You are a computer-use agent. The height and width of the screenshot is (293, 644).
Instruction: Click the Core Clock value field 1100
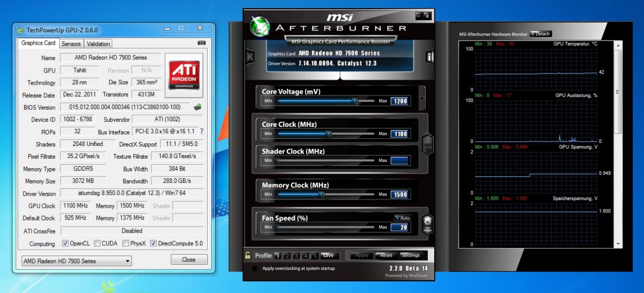coord(400,134)
